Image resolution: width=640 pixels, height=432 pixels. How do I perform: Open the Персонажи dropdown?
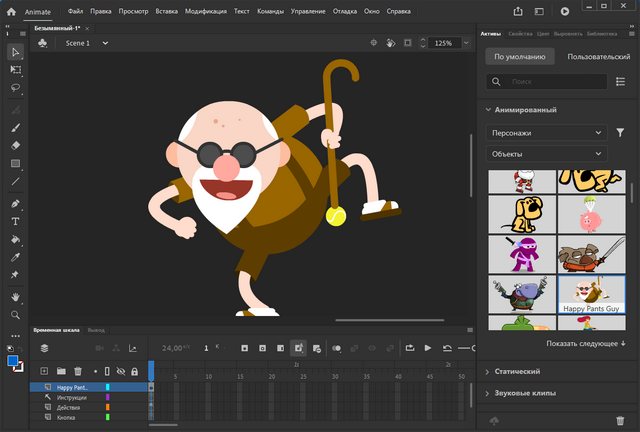(x=546, y=132)
